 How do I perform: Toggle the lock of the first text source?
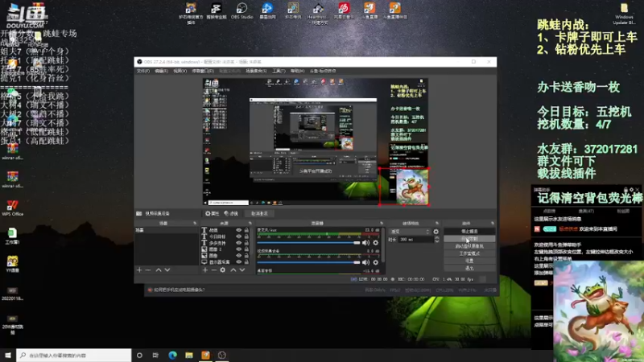(246, 230)
